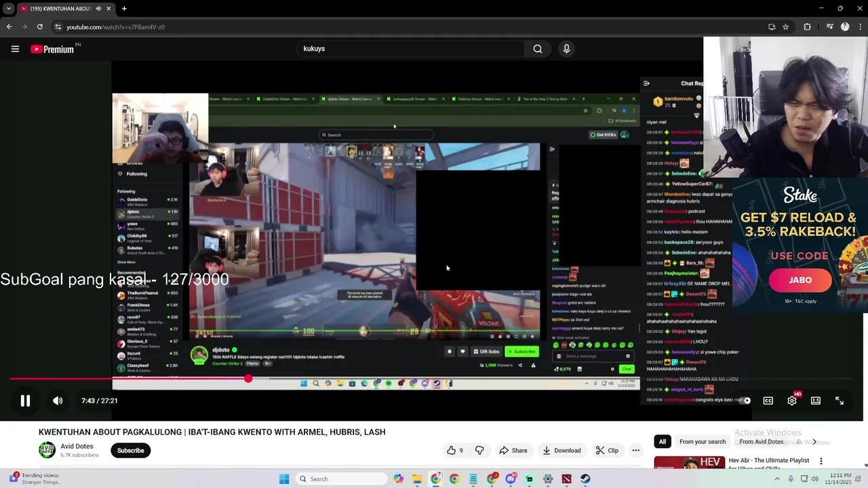This screenshot has width=868, height=488.
Task: Click the red progress bar scrubber handle
Action: click(x=248, y=379)
